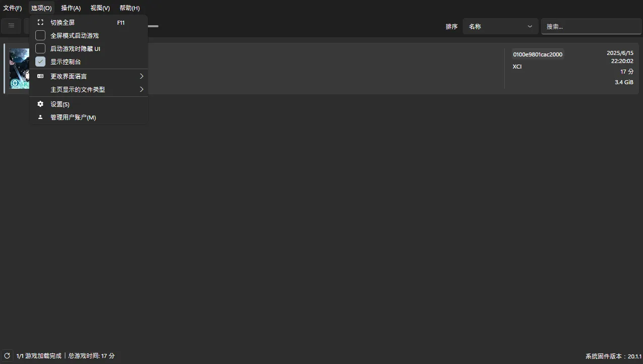Screen dimensions: 643x364
Task: Click the gear icon beside 设置(S)
Action: 40,104
